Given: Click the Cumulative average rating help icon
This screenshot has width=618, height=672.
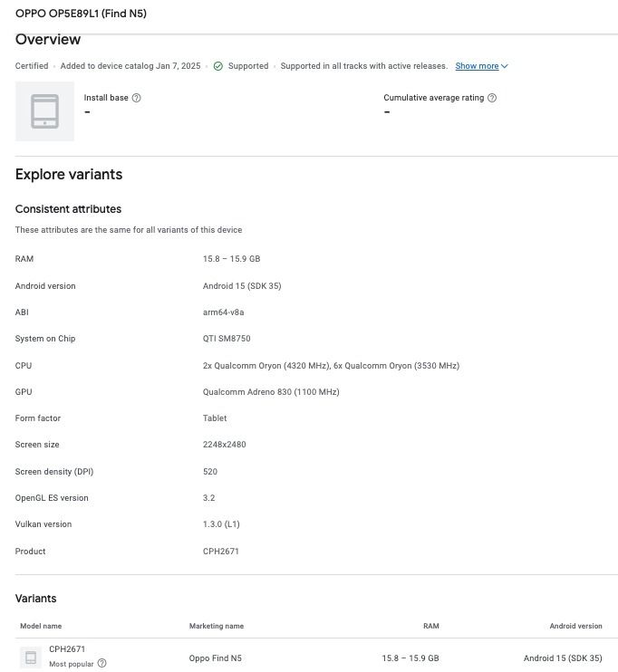Looking at the screenshot, I should click(492, 98).
